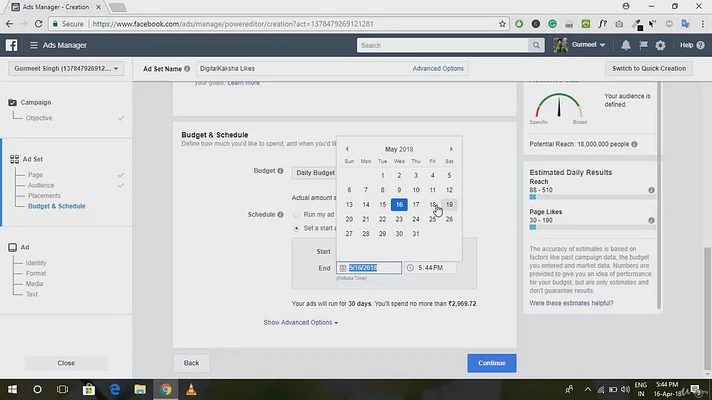Select Set a start and end date radio

[297, 228]
